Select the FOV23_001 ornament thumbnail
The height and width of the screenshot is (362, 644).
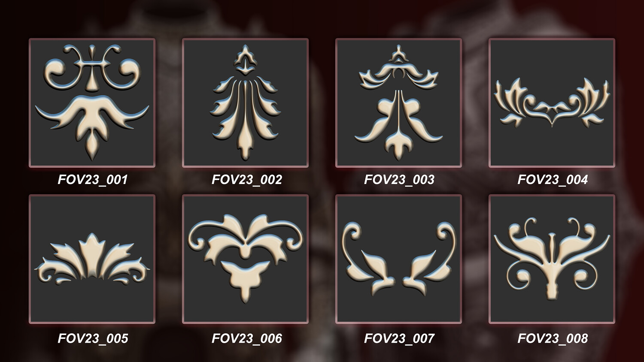point(92,103)
